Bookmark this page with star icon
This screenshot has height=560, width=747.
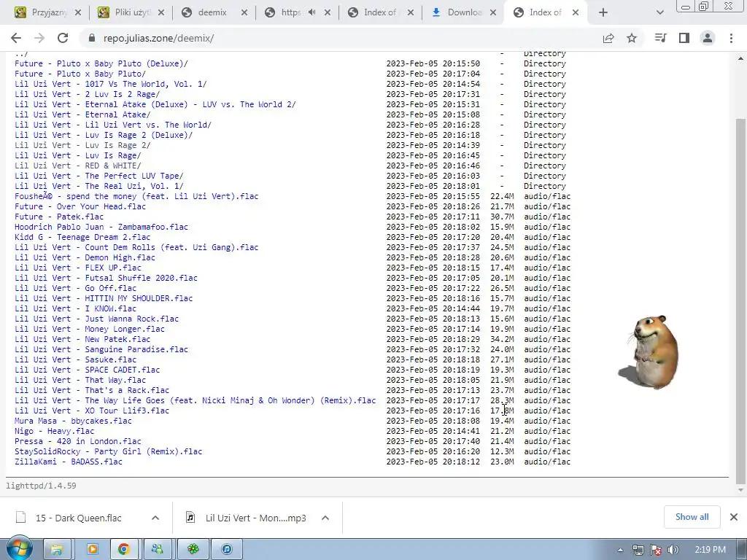[x=632, y=38]
